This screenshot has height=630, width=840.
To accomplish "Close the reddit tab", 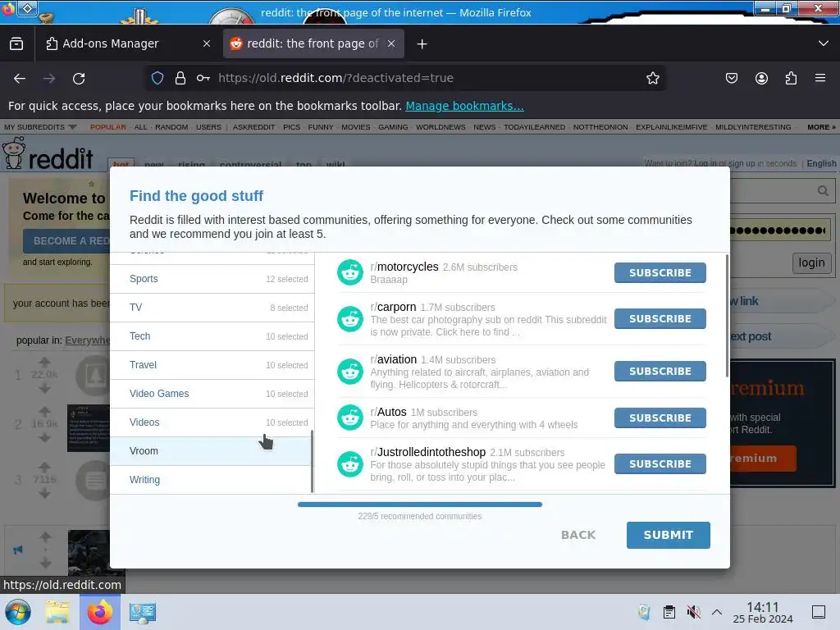I will (391, 44).
